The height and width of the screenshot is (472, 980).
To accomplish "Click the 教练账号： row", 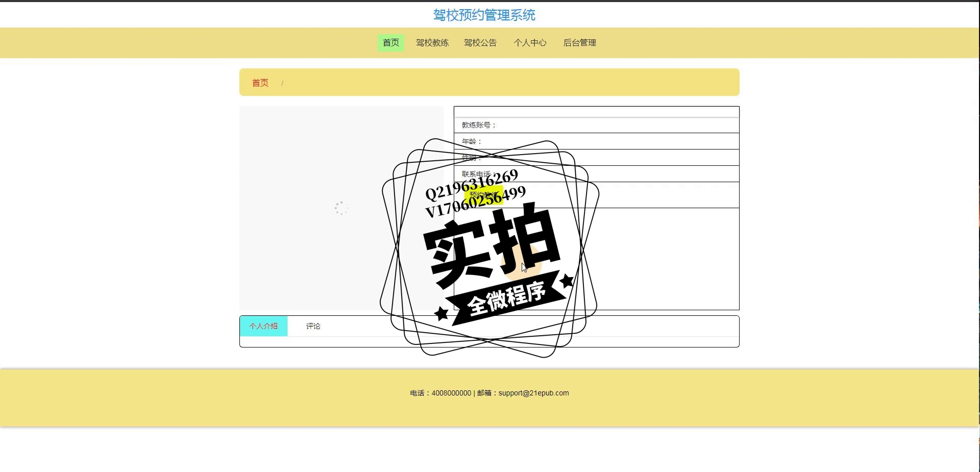I will (x=597, y=125).
